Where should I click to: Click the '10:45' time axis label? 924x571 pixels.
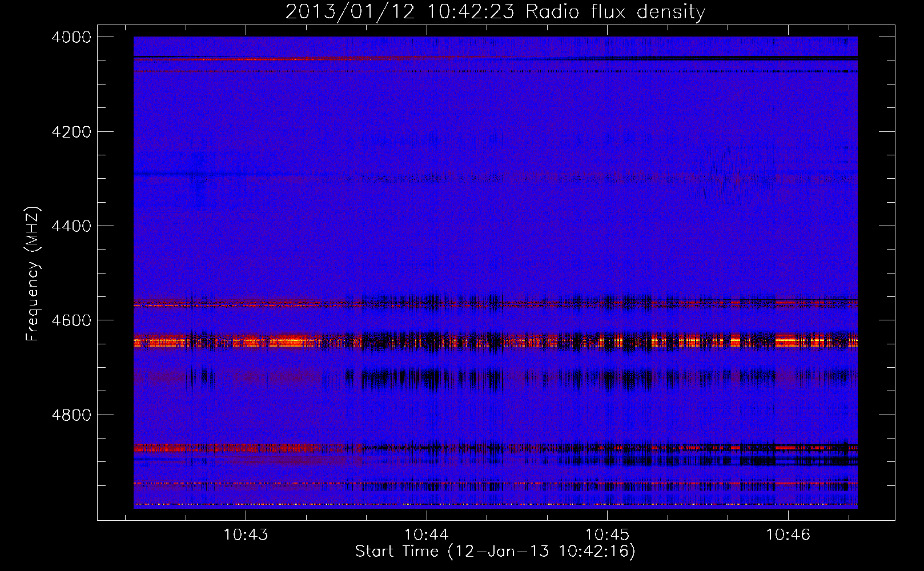607,535
